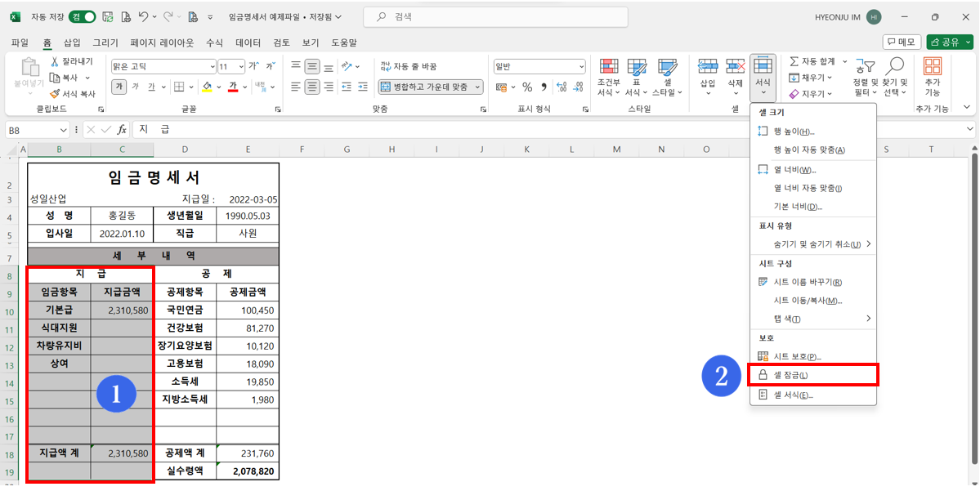This screenshot has height=500, width=980.
Task: Open 표 서식 table format gallery
Action: [636, 78]
